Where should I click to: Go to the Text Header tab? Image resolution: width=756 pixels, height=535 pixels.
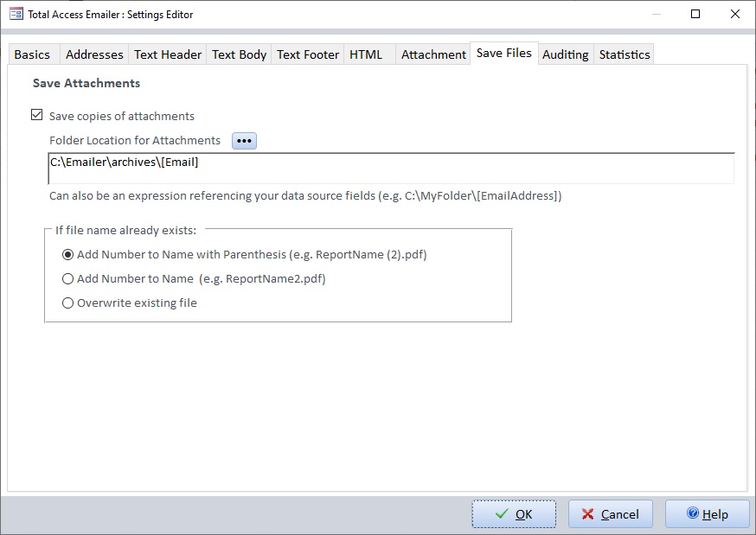click(x=168, y=54)
